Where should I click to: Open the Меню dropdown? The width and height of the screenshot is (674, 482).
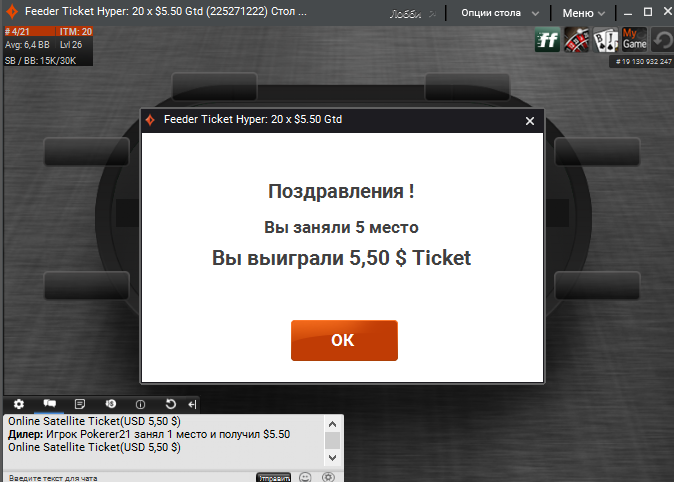[584, 13]
